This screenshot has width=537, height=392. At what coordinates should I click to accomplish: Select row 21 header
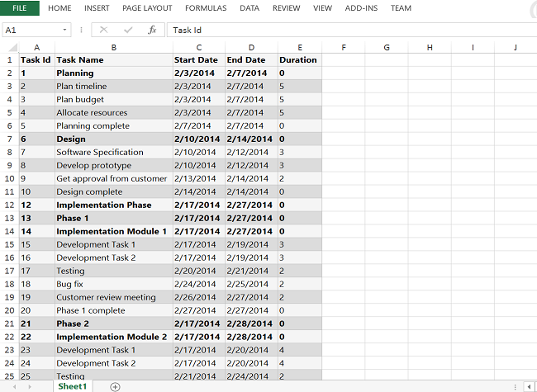pos(9,324)
